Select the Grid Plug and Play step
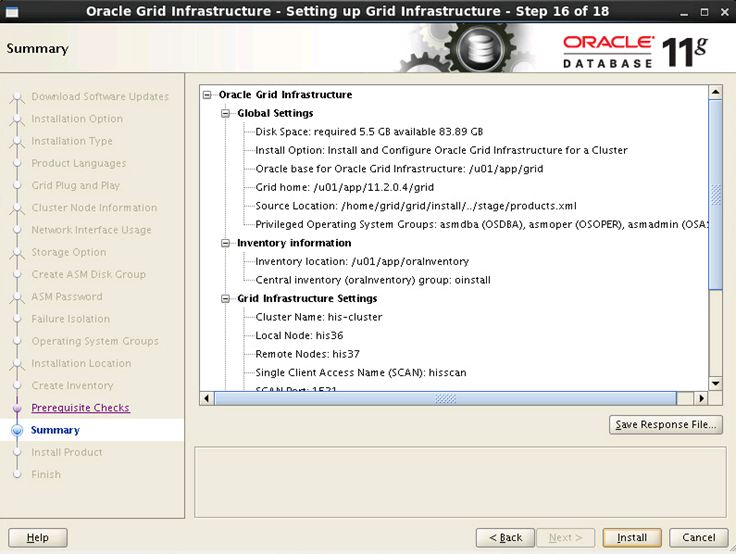 (x=76, y=185)
